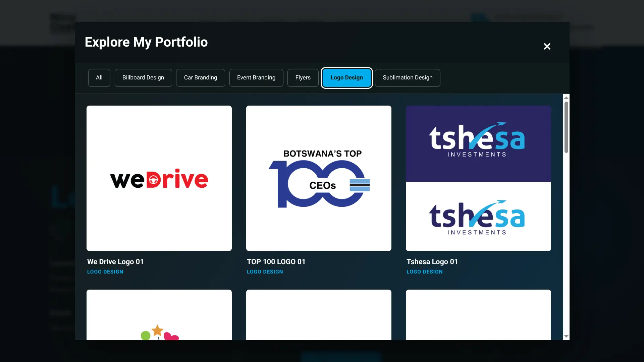Click the TOP 100 LOGO 01 title
Image resolution: width=644 pixels, height=362 pixels.
click(276, 262)
